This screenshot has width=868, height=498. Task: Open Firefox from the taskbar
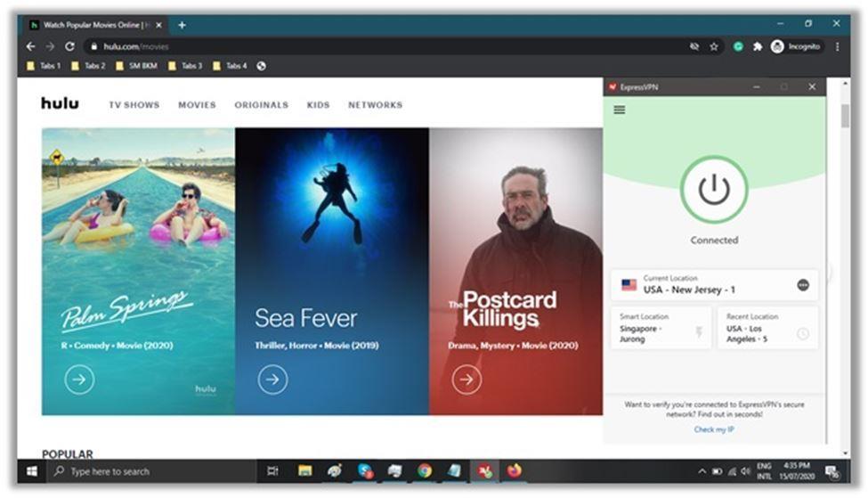pos(515,471)
